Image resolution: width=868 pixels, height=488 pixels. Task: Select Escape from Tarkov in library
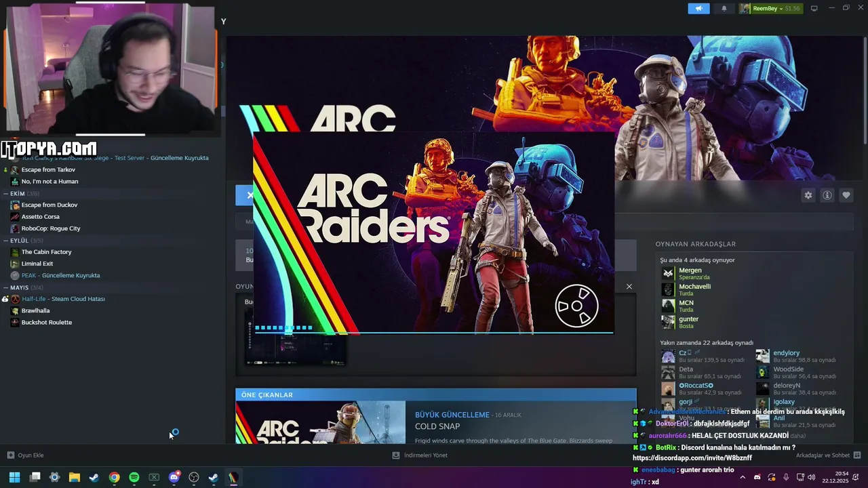[48, 169]
